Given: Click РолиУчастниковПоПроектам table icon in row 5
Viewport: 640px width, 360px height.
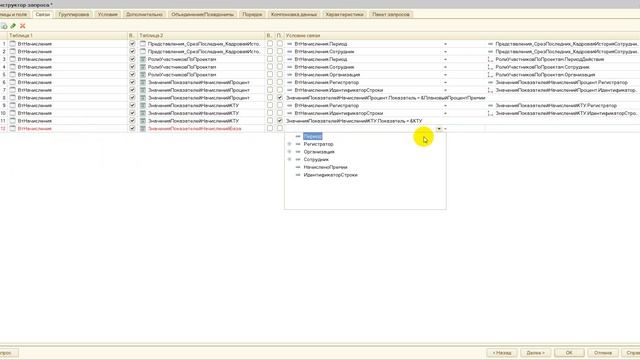Looking at the screenshot, I should (x=143, y=75).
